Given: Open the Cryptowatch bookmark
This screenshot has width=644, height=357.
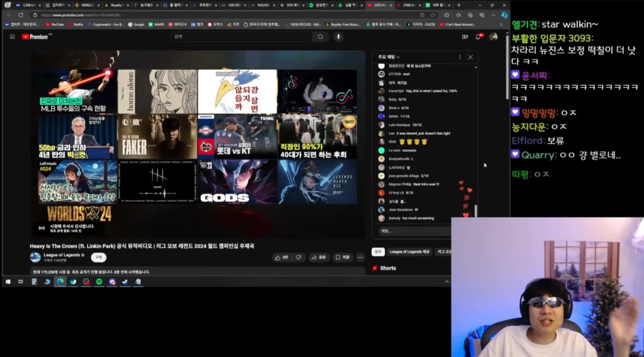Looking at the screenshot, I should pos(106,24).
